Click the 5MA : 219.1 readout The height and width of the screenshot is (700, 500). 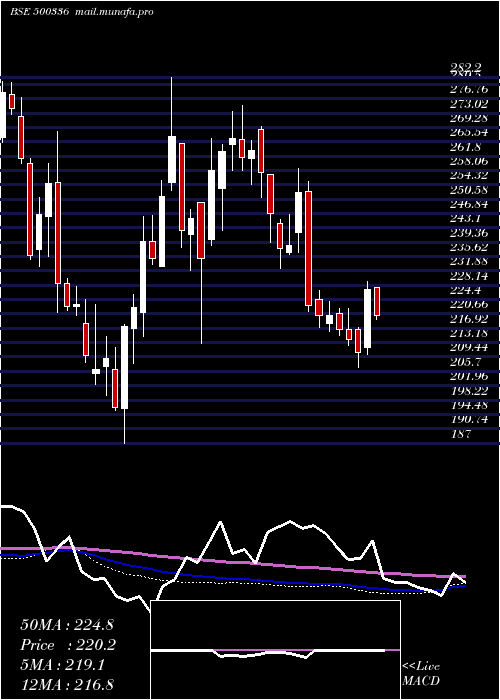(63, 665)
